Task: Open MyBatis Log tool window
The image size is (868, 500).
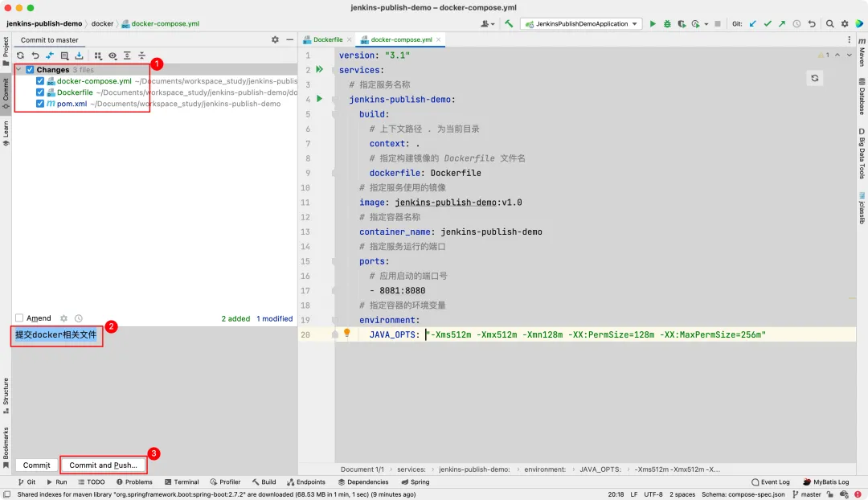Action: (x=826, y=482)
